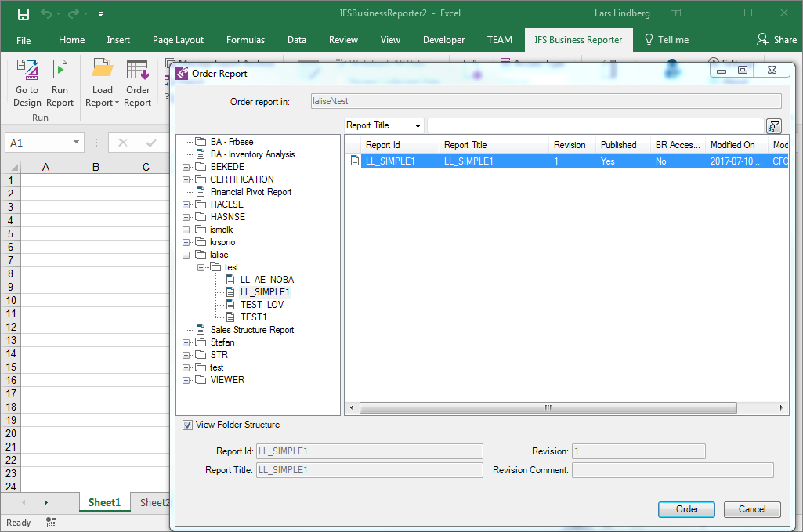Select TEST_LOV report in folder tree
The width and height of the screenshot is (803, 532).
point(262,305)
